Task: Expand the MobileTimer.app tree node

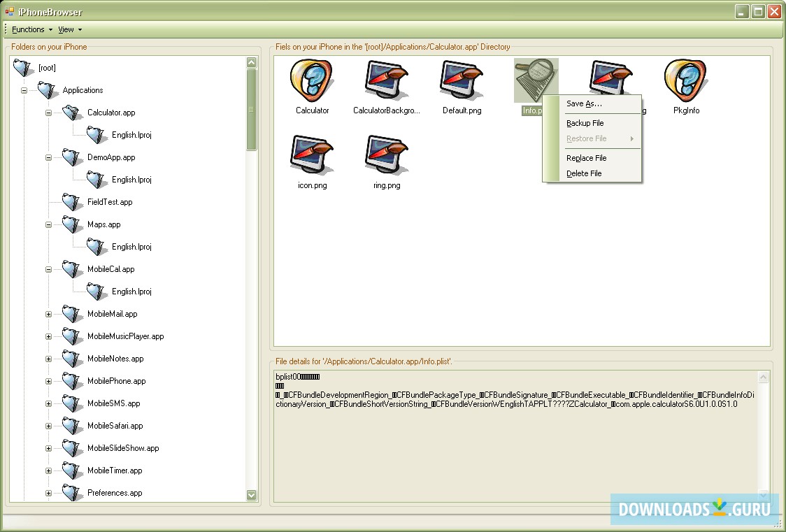Action: 49,470
